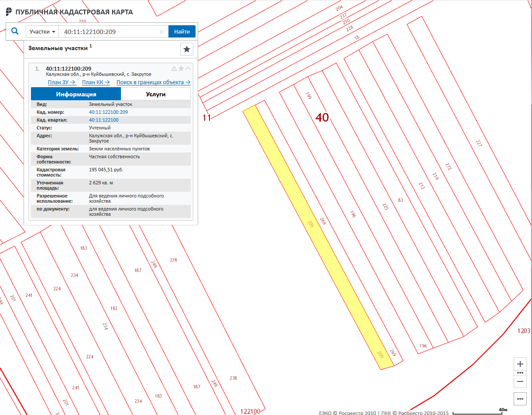The width and height of the screenshot is (532, 415).
Task: Click the Rosreestr logo in header
Action: pos(9,12)
